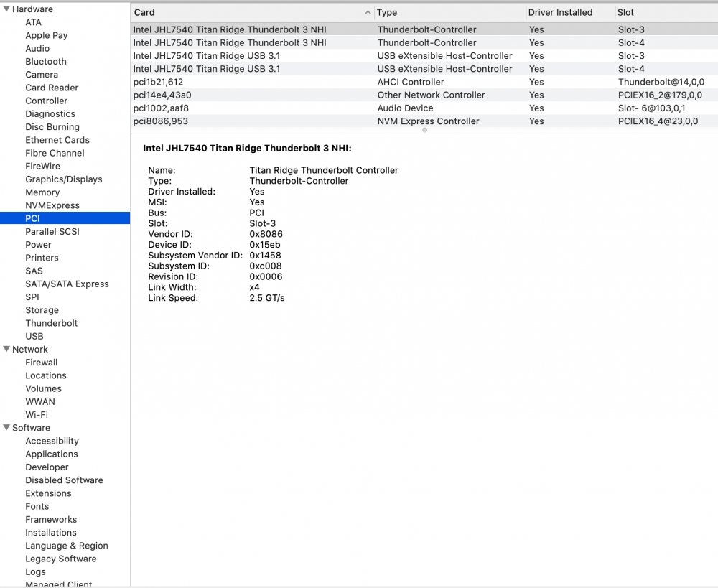
Task: Select Apple Pay in the sidebar
Action: (x=46, y=35)
